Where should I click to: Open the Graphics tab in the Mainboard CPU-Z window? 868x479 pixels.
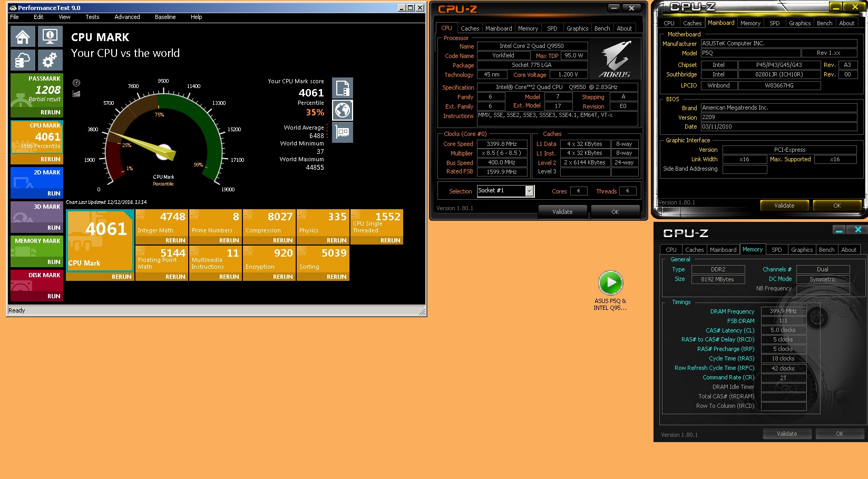pos(799,23)
